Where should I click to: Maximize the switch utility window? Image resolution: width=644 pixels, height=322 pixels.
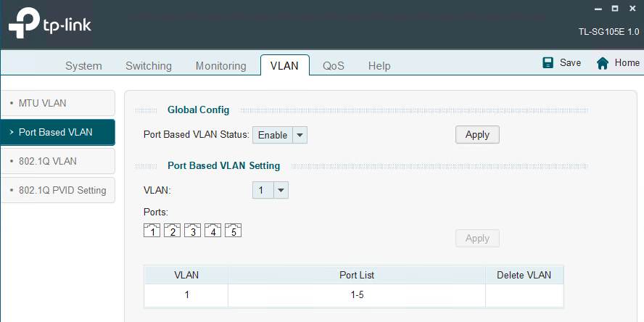[x=614, y=8]
